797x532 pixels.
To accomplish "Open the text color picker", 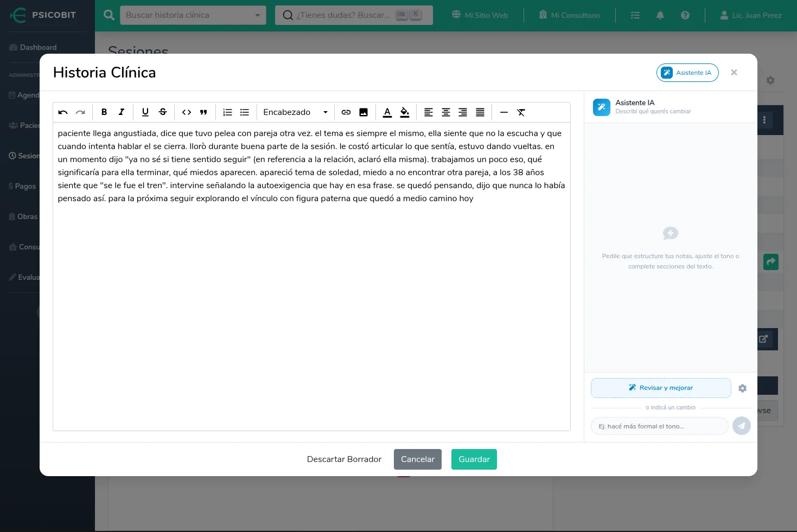I will 387,112.
